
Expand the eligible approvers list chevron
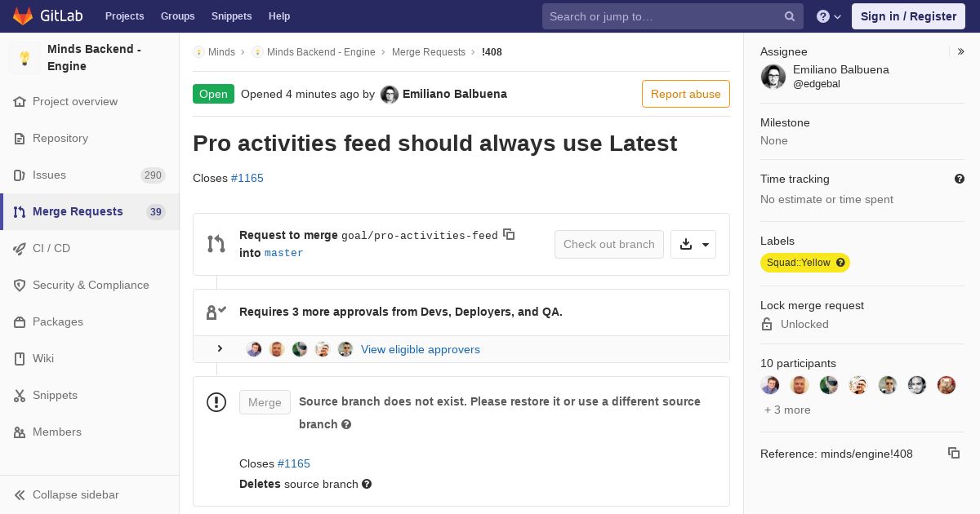coord(220,349)
